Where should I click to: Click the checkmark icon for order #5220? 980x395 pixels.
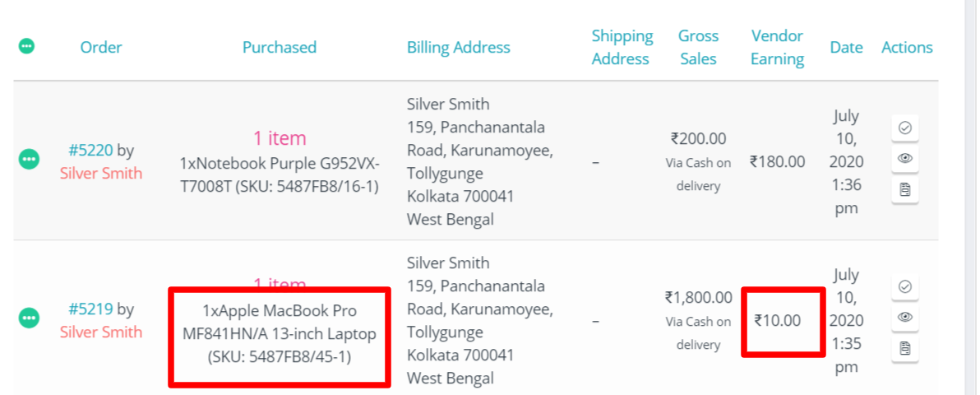[x=905, y=128]
